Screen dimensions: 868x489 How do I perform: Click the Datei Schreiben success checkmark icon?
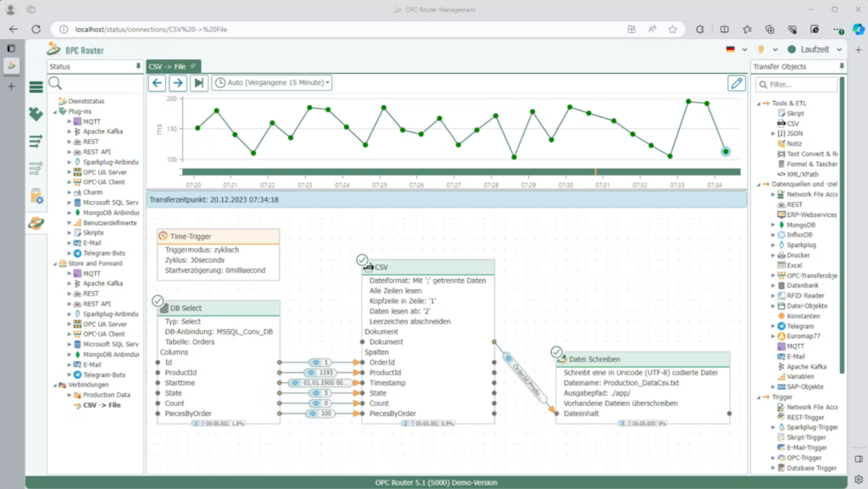556,352
